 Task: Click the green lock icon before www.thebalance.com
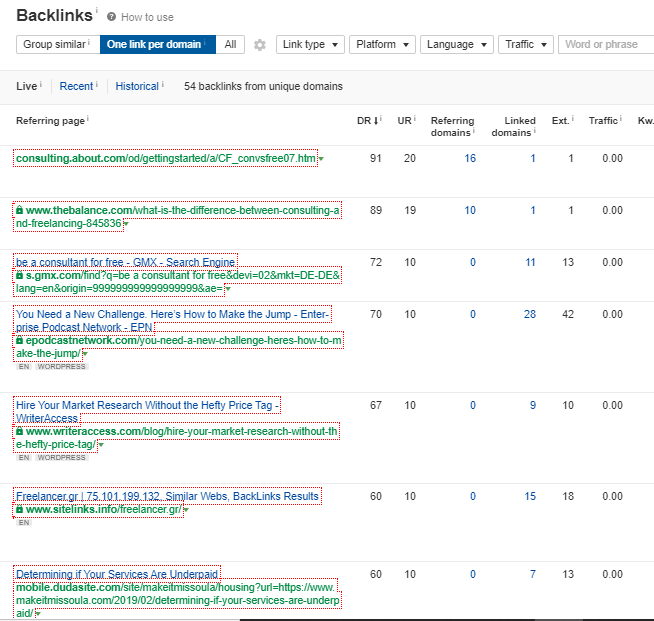click(x=19, y=210)
